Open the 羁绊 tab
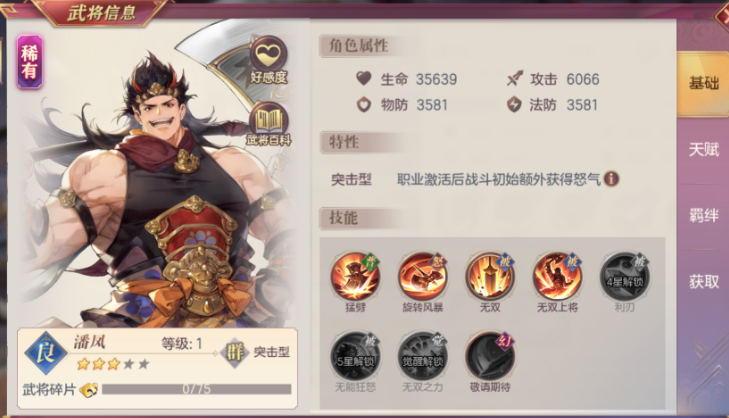 (x=703, y=215)
